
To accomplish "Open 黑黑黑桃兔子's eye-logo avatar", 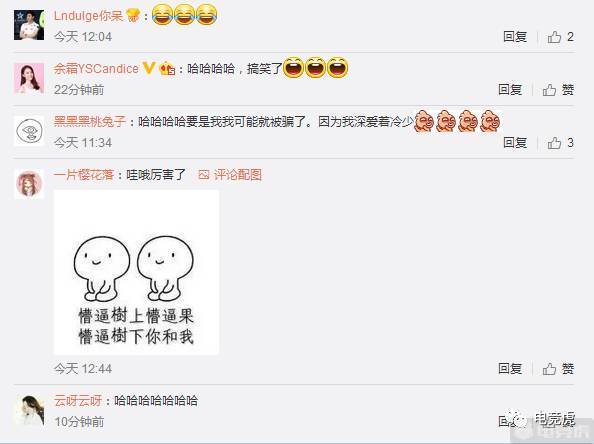I will click(29, 131).
